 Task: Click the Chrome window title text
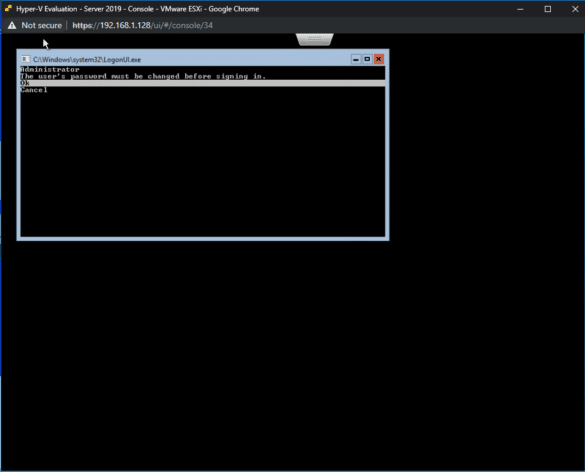(x=138, y=9)
